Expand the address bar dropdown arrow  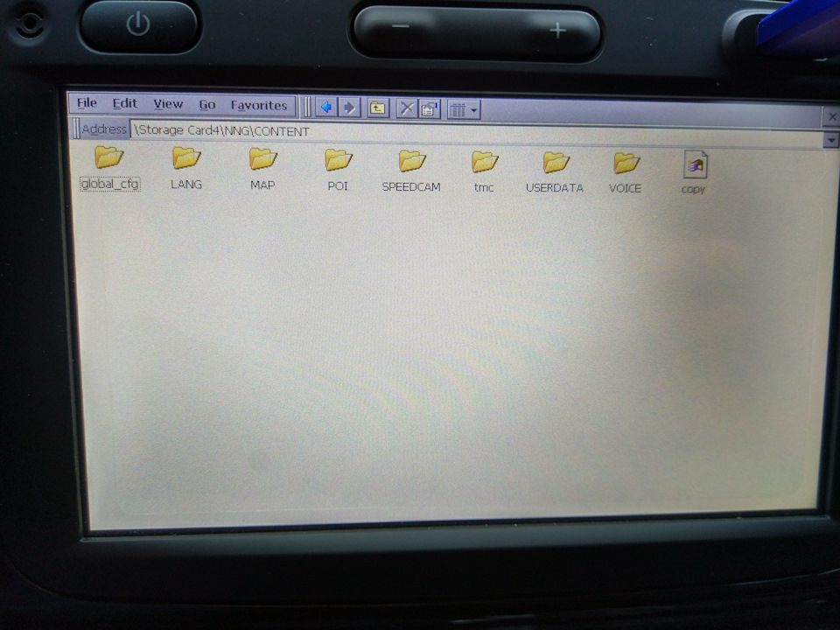(x=830, y=140)
